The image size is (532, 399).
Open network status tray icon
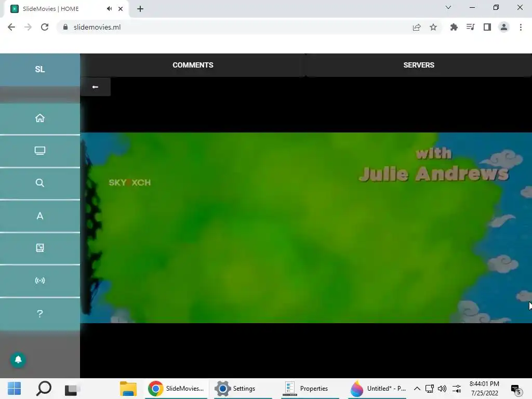(x=430, y=389)
